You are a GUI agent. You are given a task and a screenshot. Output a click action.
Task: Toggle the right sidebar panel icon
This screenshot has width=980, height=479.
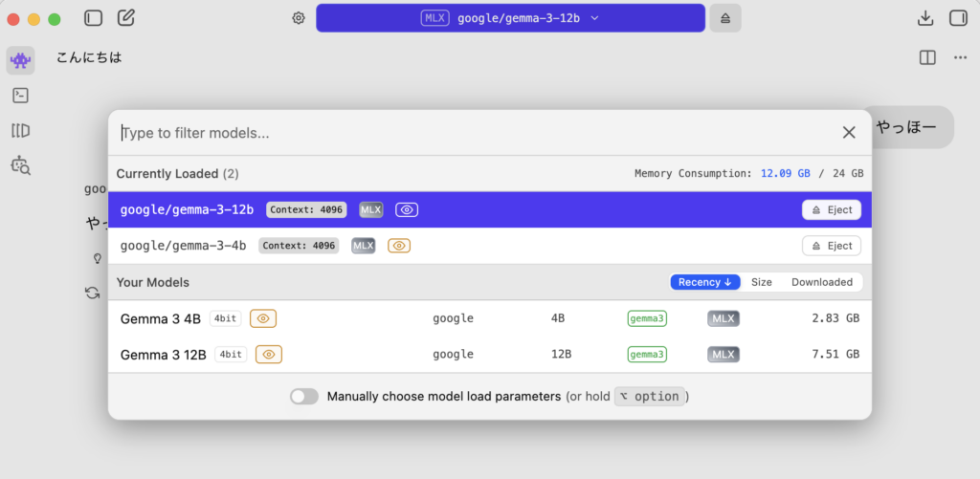(x=958, y=18)
